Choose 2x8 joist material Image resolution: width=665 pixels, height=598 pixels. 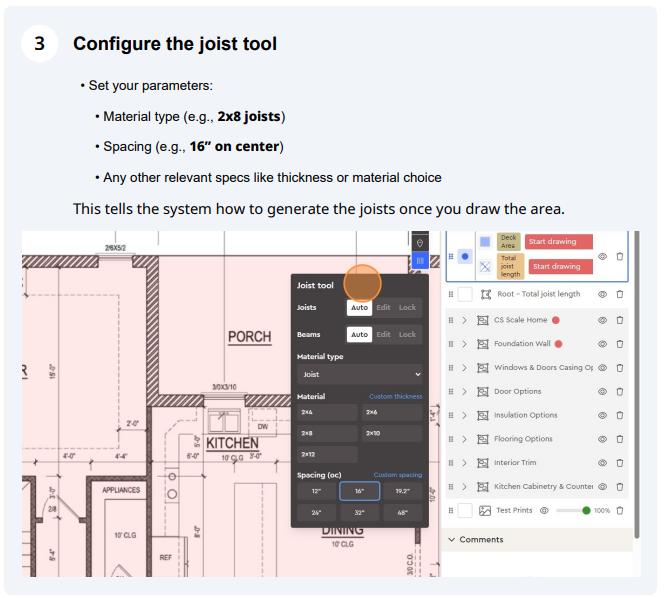327,433
